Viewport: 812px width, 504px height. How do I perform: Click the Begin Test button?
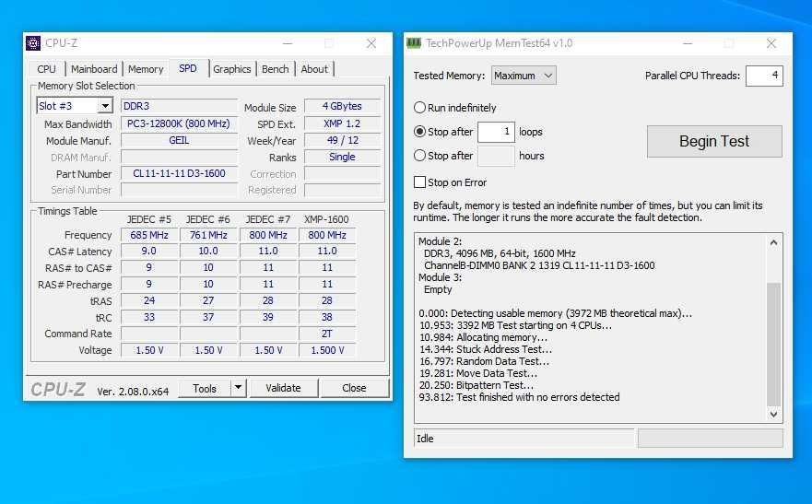(x=714, y=141)
